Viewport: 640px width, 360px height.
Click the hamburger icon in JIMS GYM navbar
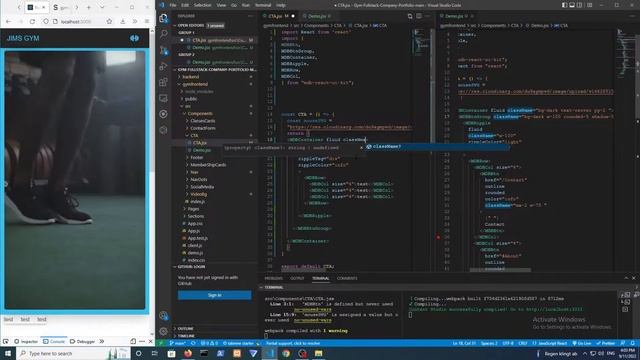134,38
